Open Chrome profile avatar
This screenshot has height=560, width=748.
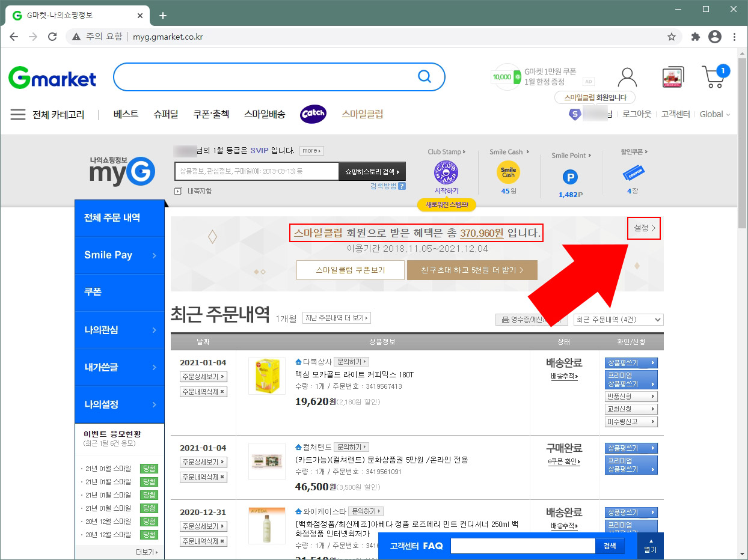click(x=715, y=37)
